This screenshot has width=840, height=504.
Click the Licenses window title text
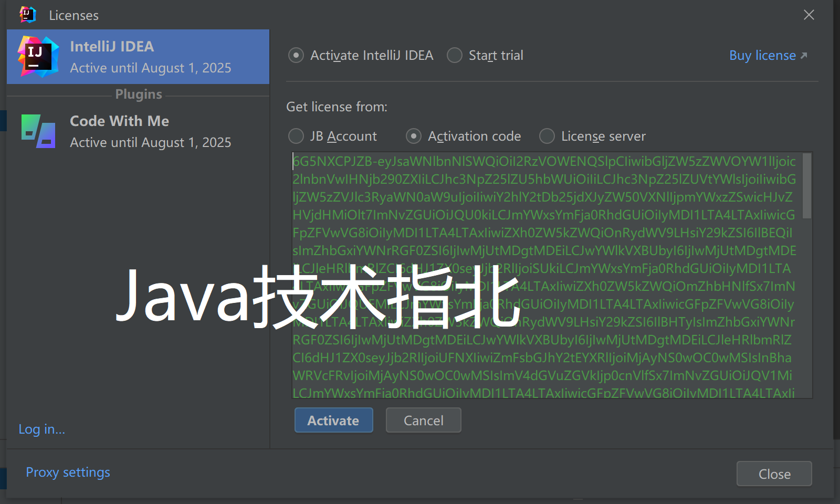click(74, 15)
